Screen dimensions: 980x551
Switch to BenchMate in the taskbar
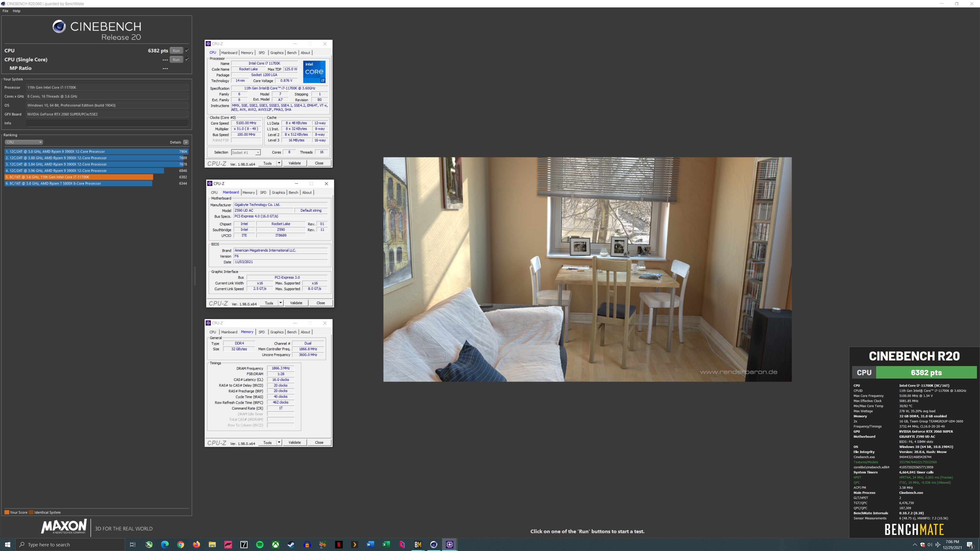click(x=418, y=545)
